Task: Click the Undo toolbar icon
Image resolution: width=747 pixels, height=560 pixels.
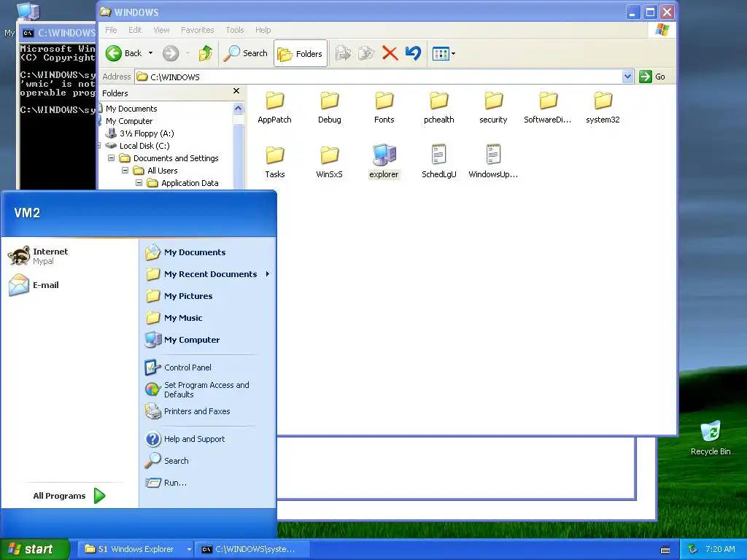Action: tap(413, 53)
